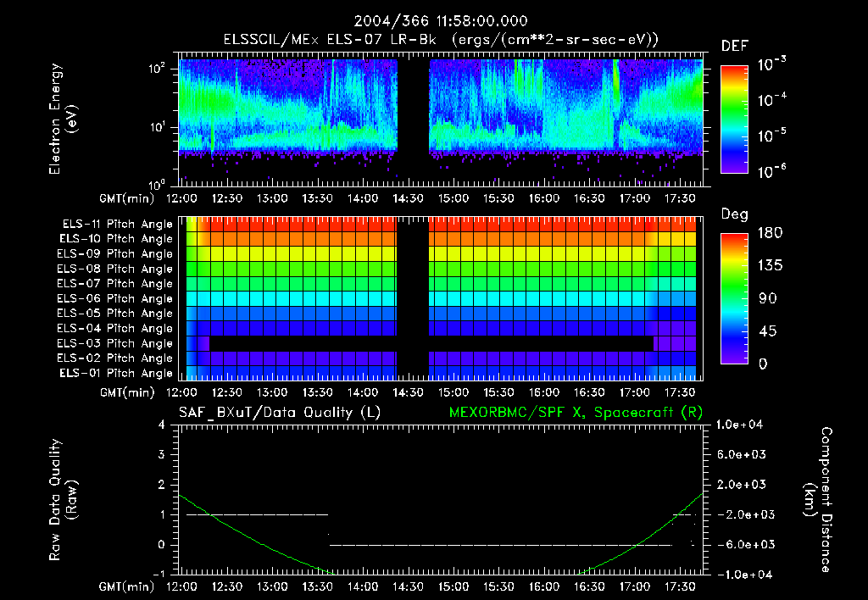Click the GMT(min) label under pitch angle panel
The width and height of the screenshot is (868, 600).
[x=127, y=392]
